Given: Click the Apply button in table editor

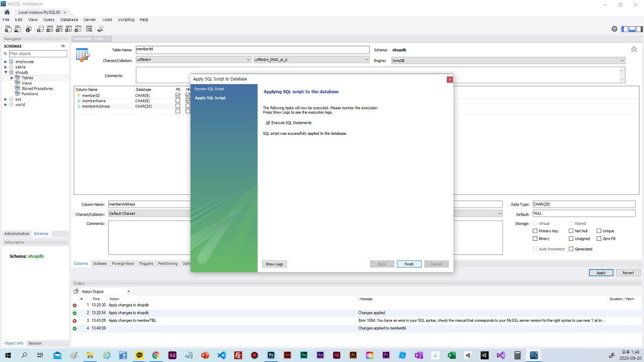Looking at the screenshot, I should tap(601, 273).
